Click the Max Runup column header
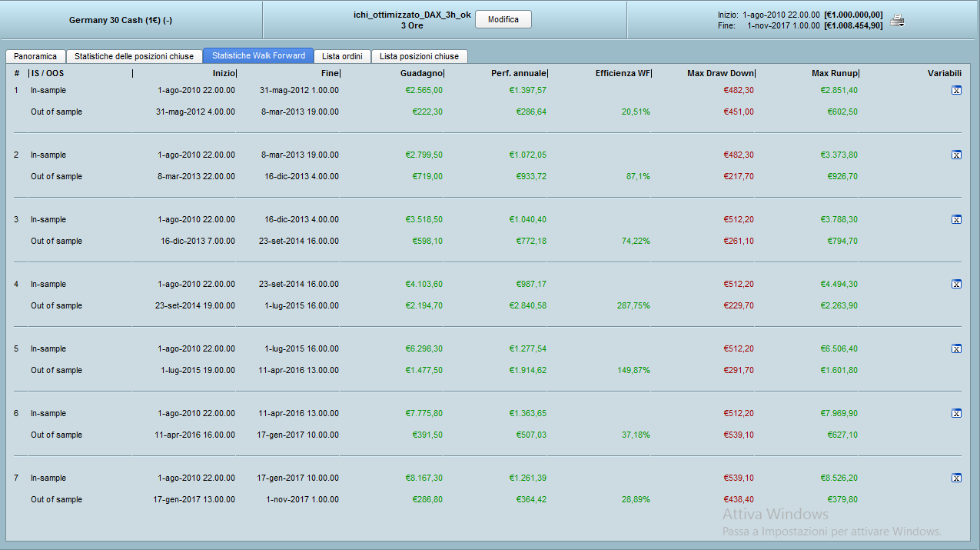 [834, 73]
